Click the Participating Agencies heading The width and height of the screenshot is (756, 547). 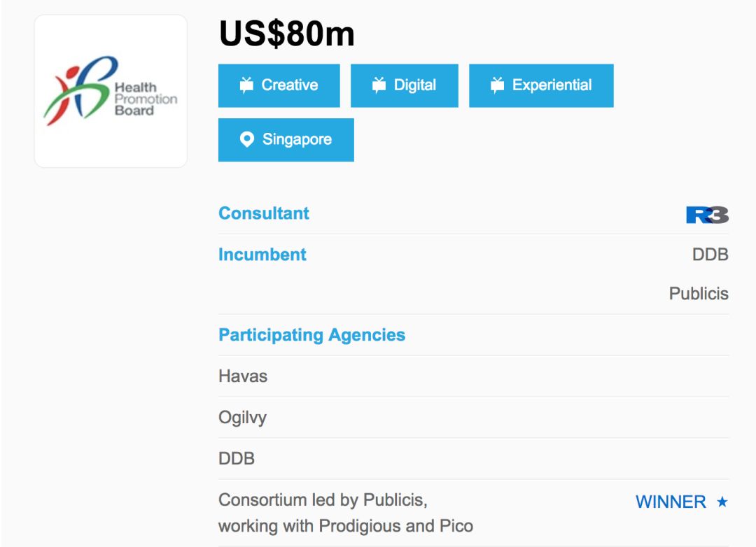[x=312, y=335]
